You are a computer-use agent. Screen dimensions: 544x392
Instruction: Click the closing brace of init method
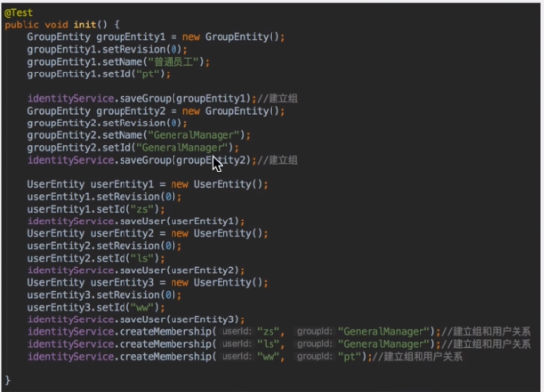tap(8, 380)
